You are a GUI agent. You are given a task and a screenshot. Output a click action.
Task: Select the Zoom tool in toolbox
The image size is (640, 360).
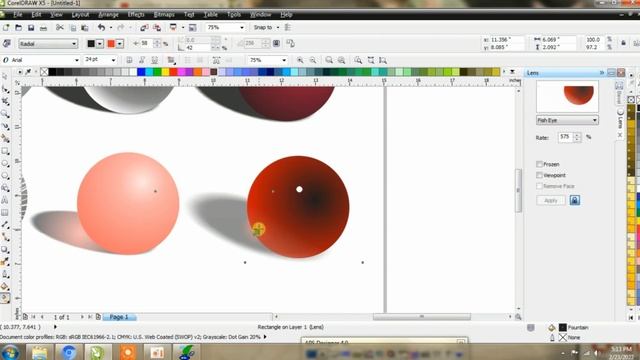(x=5, y=113)
